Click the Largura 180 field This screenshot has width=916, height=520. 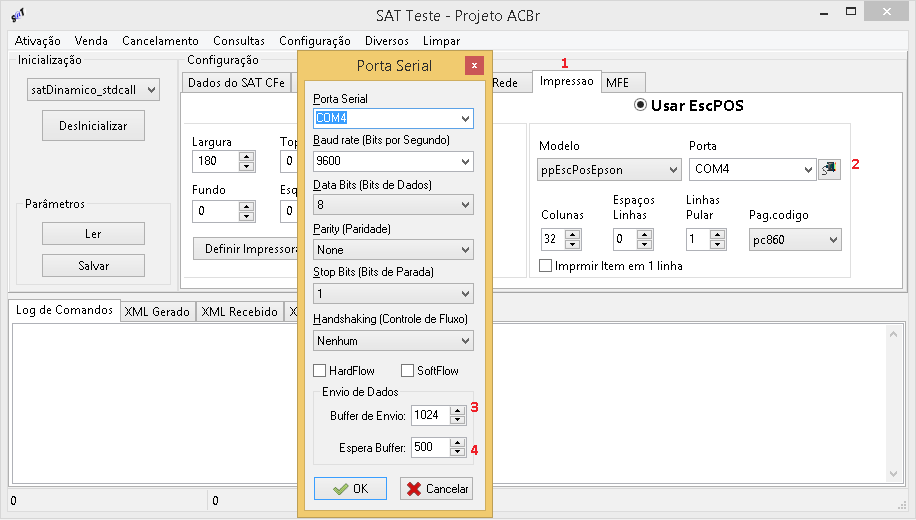tap(216, 161)
